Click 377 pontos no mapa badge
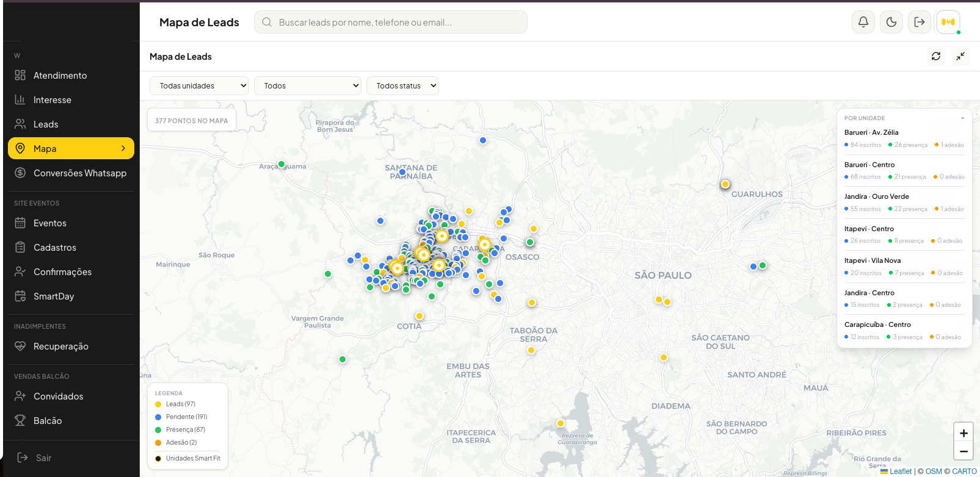Screen dimensions: 980x477 click(x=191, y=120)
